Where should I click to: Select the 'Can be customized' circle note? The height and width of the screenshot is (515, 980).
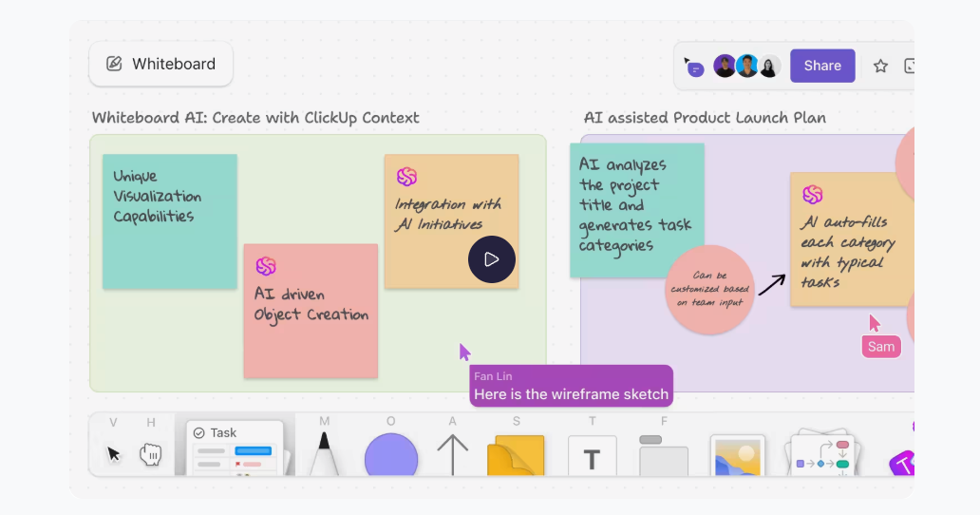tap(709, 290)
